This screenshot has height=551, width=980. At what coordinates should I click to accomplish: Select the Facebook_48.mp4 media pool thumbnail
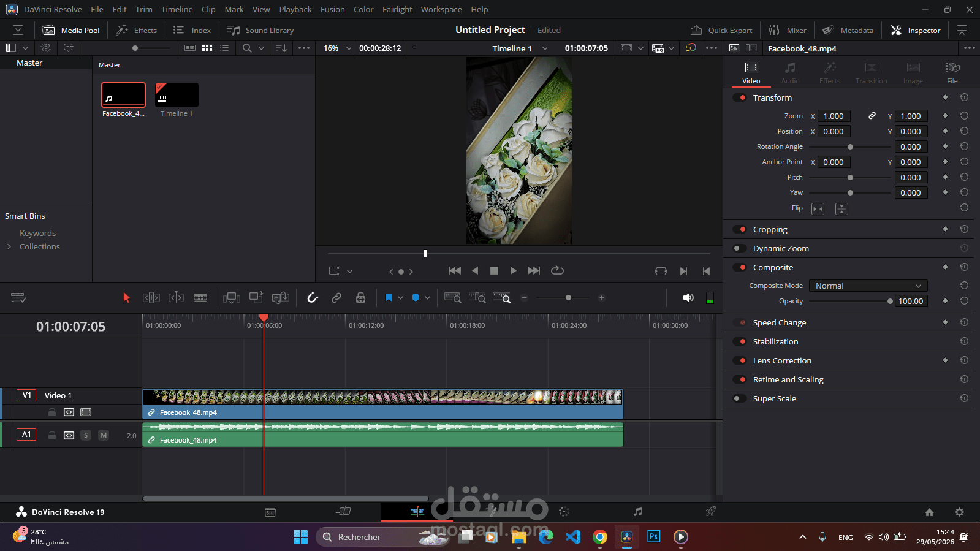point(123,94)
